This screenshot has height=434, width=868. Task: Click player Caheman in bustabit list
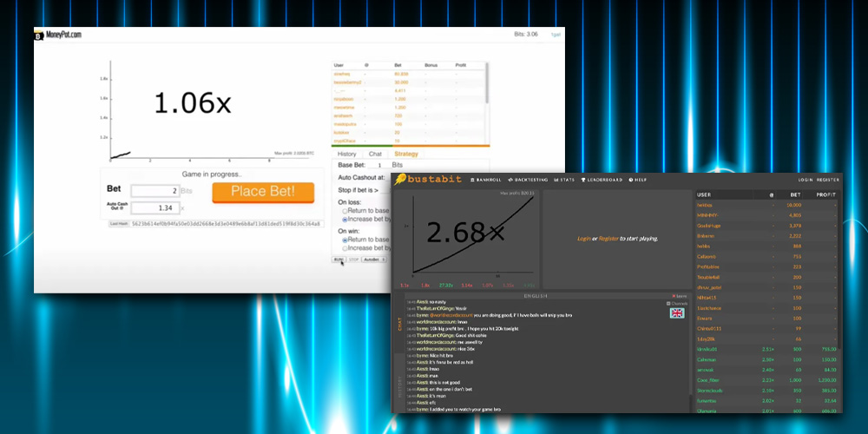[x=706, y=359]
